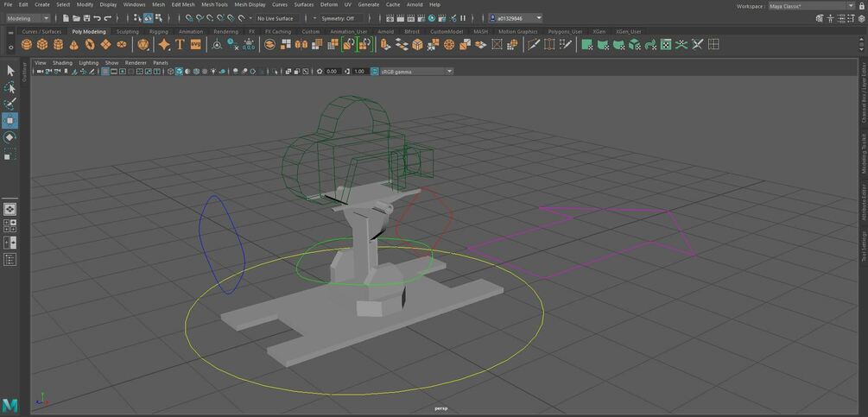Click the platonic solid shelf icon

143,45
